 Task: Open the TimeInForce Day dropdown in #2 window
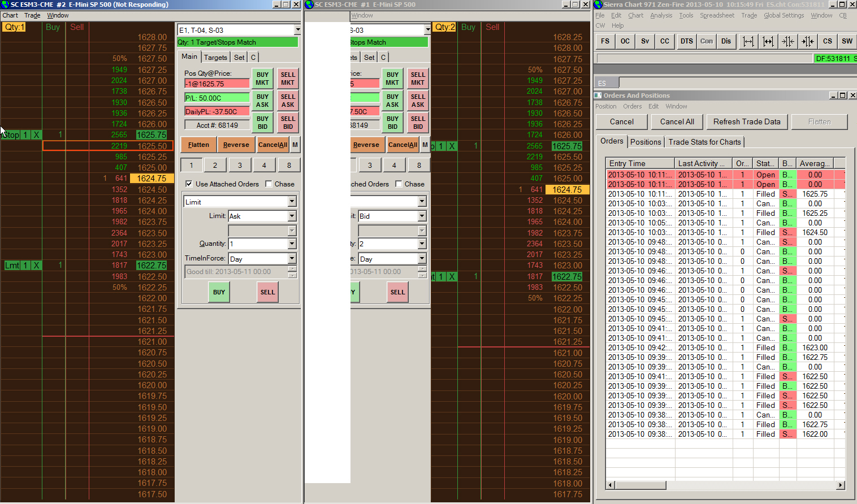point(292,259)
